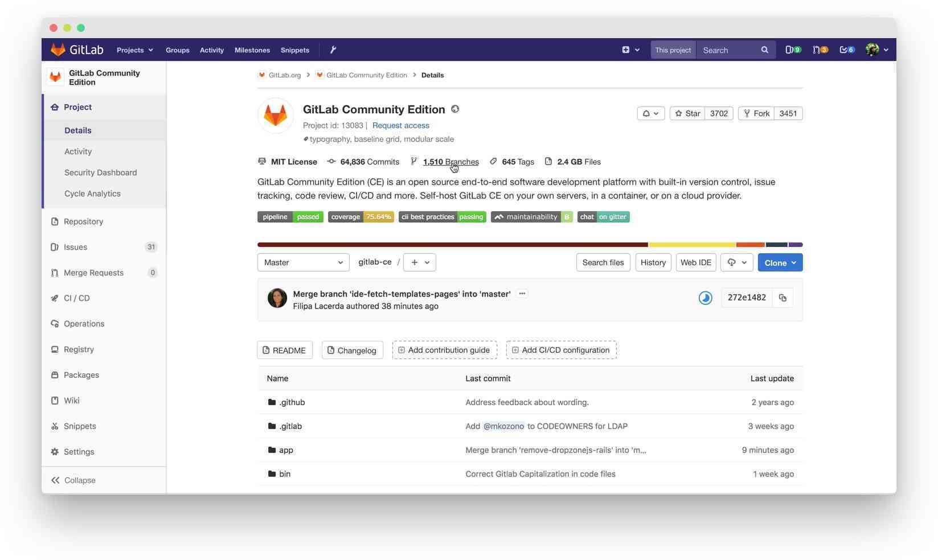Image resolution: width=938 pixels, height=560 pixels.
Task: Click the yellow segment of the language bar
Action: [691, 245]
